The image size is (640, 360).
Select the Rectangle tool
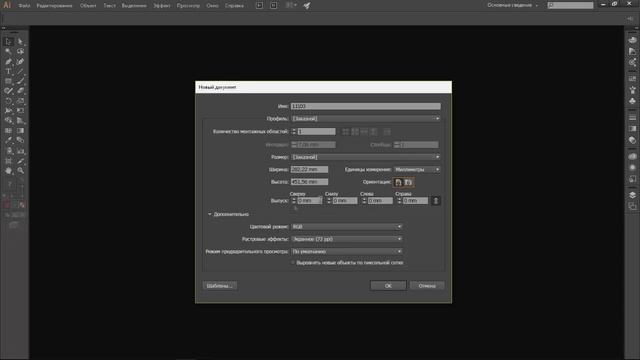(8, 81)
